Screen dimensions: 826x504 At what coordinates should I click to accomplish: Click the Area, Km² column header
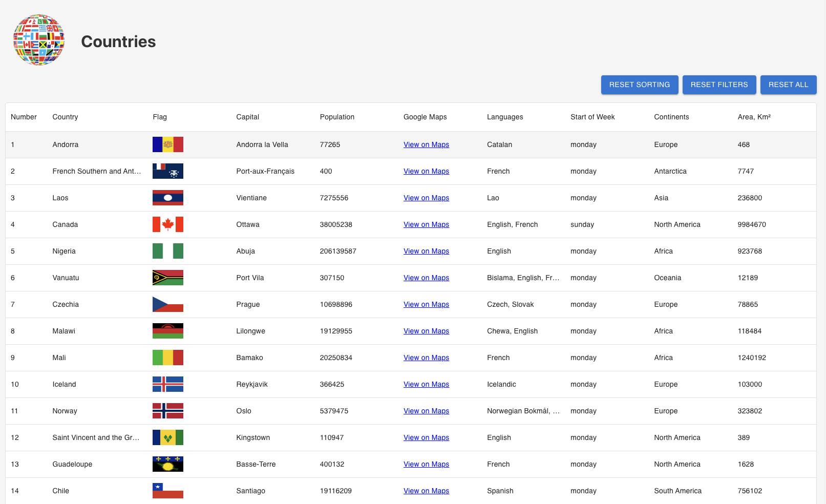coord(754,117)
